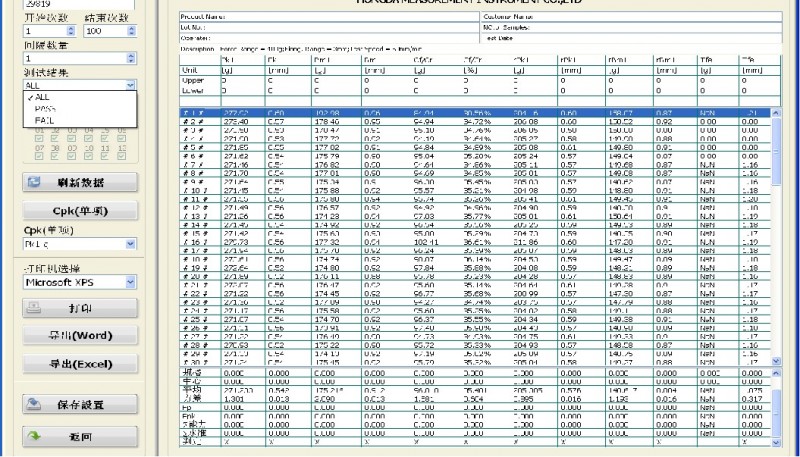
Task: Click the Lot No. field in report header
Action: [329, 28]
